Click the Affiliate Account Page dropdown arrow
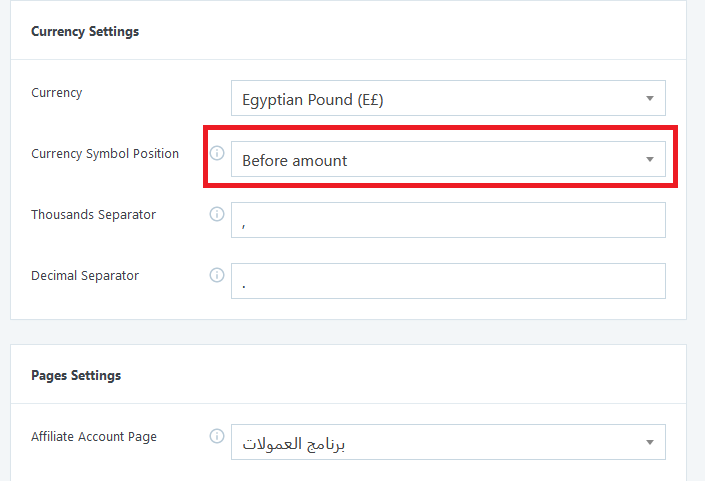 (x=650, y=442)
